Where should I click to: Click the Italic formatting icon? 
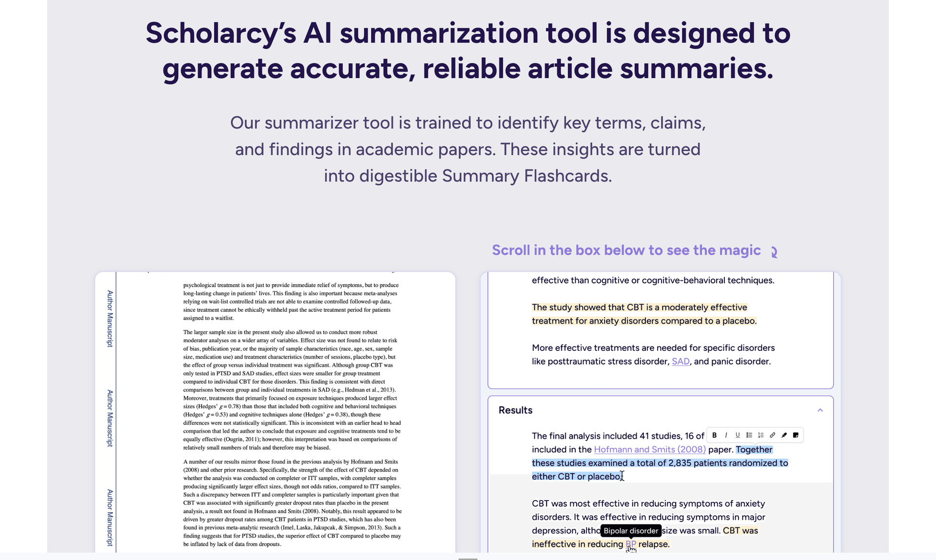726,435
